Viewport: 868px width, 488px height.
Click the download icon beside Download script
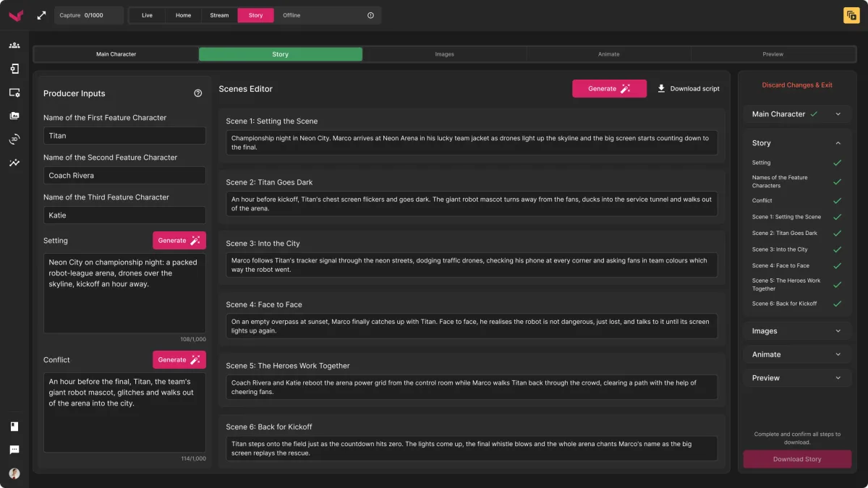661,88
